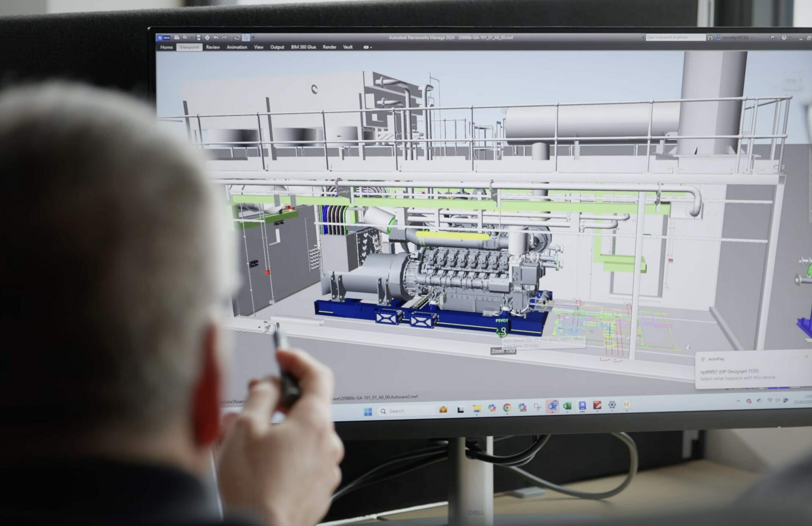
Task: Open the BIM 360 Glue tab
Action: click(303, 47)
